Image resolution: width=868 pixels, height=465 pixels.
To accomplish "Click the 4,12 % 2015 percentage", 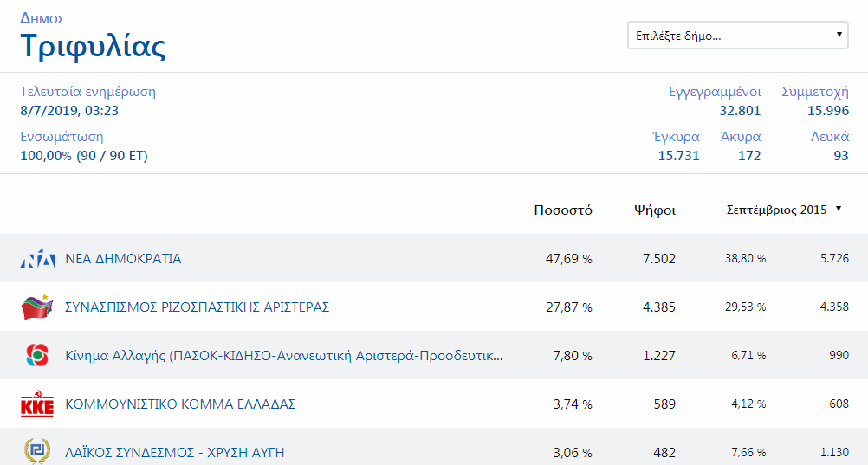I will pyautogui.click(x=748, y=404).
